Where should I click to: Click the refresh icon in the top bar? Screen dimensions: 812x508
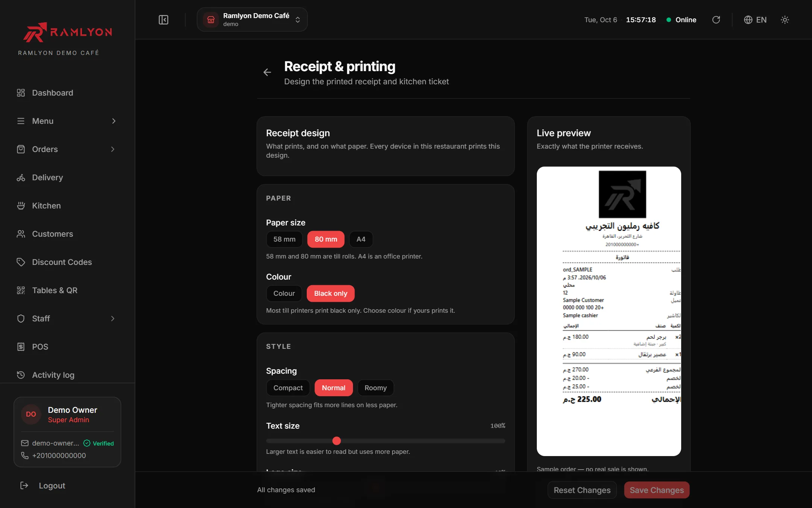point(716,20)
